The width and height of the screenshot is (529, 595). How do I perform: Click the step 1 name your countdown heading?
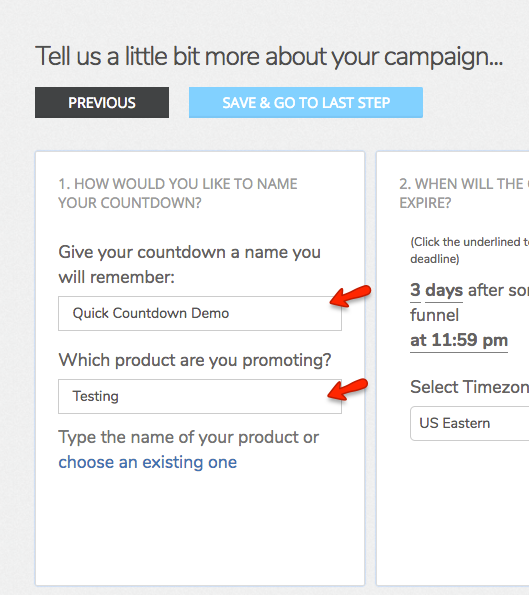(x=178, y=194)
